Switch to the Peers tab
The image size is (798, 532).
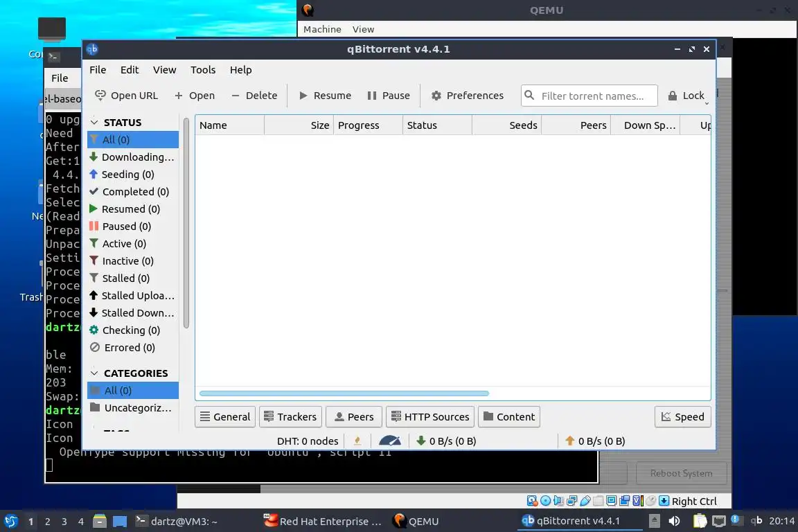tap(354, 416)
